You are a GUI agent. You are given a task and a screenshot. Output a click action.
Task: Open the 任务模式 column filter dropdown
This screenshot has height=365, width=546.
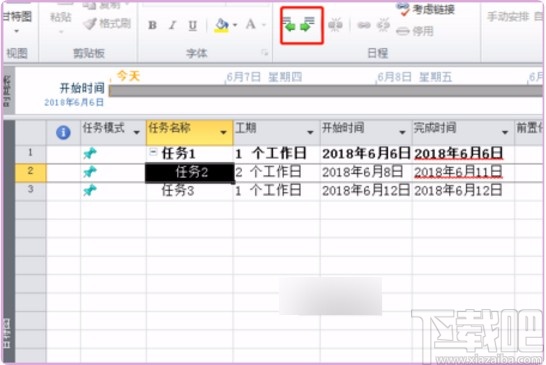137,132
